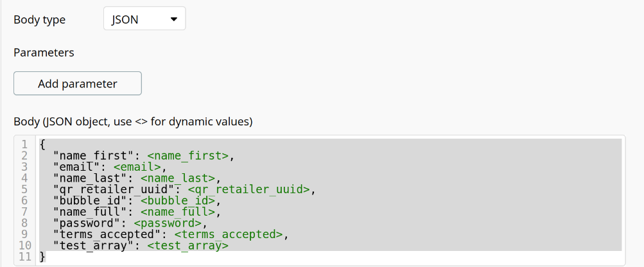Viewport: 644px width, 267px height.
Task: Click the Parameters label
Action: (x=44, y=53)
